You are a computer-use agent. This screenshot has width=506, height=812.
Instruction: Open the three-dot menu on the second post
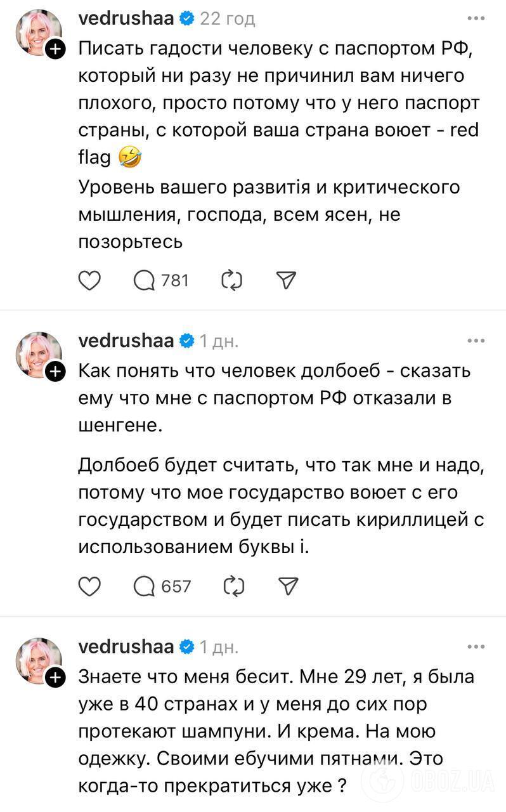coord(476,340)
